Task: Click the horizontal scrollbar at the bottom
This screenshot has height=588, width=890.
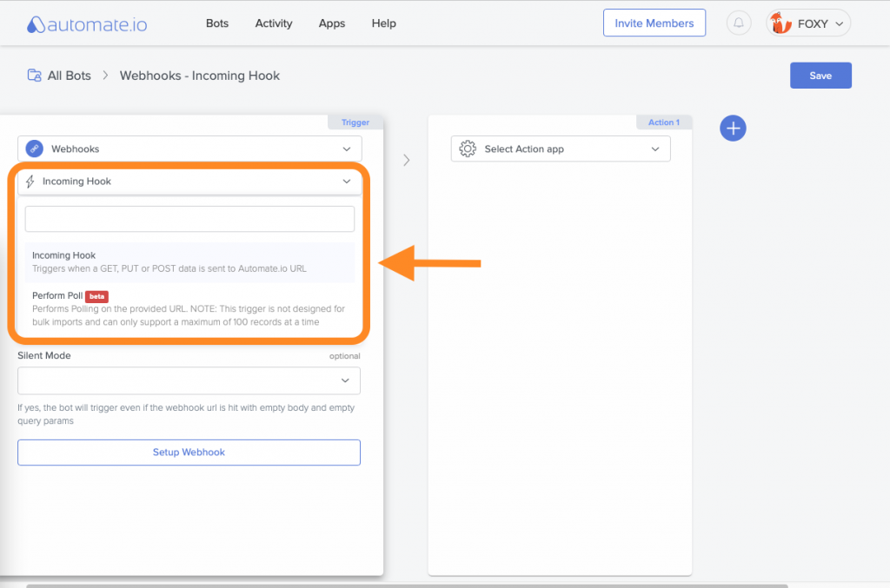Action: click(407, 585)
